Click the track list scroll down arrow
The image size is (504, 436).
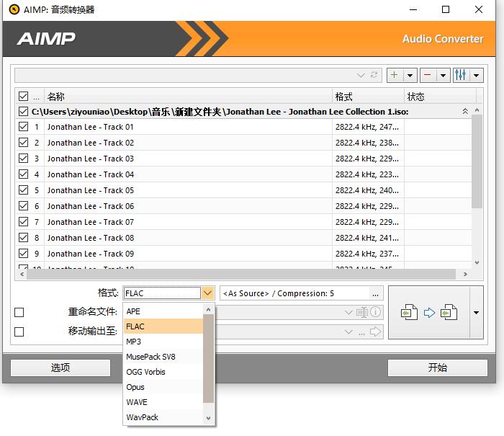click(x=477, y=262)
